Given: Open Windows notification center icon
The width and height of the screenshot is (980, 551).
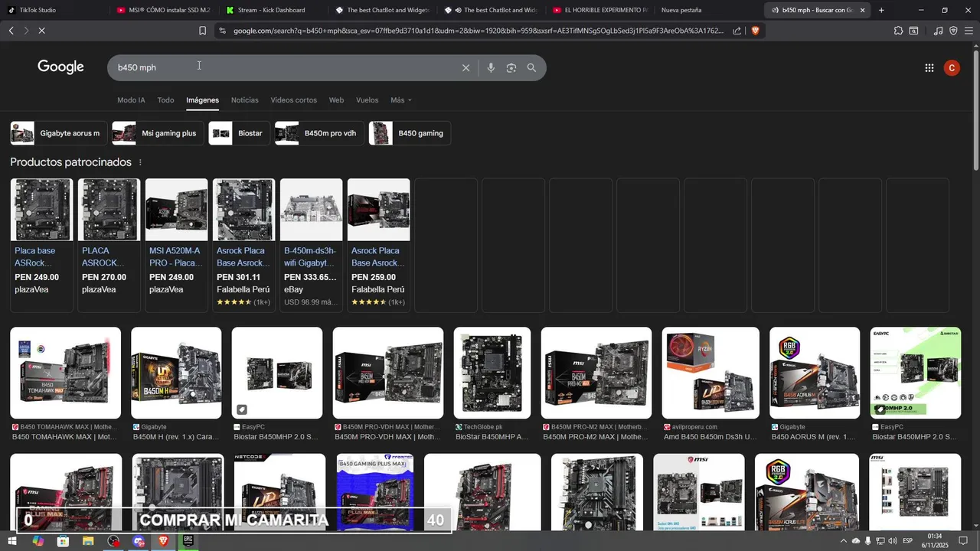Looking at the screenshot, I should click(963, 541).
